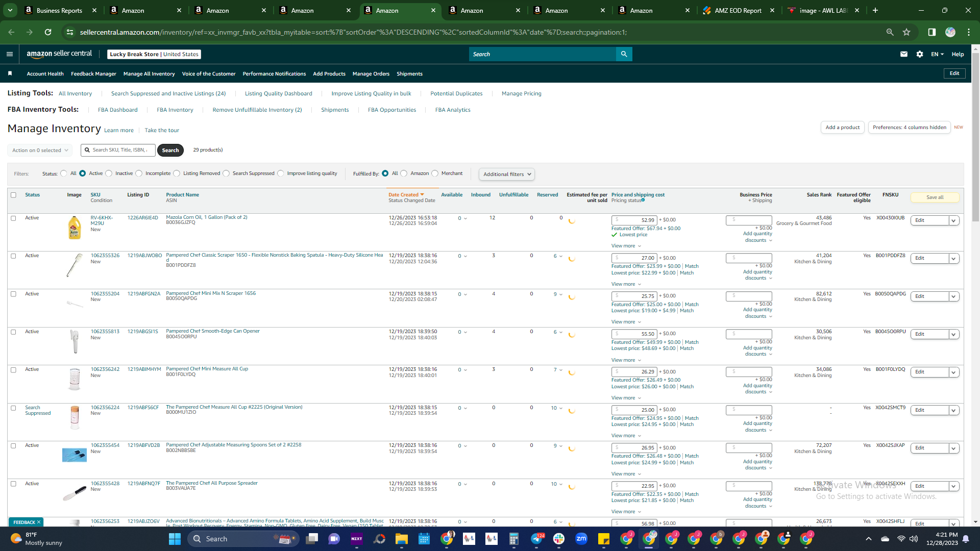Expand View more for Mazola Corn Oil pricing

pyautogui.click(x=626, y=246)
